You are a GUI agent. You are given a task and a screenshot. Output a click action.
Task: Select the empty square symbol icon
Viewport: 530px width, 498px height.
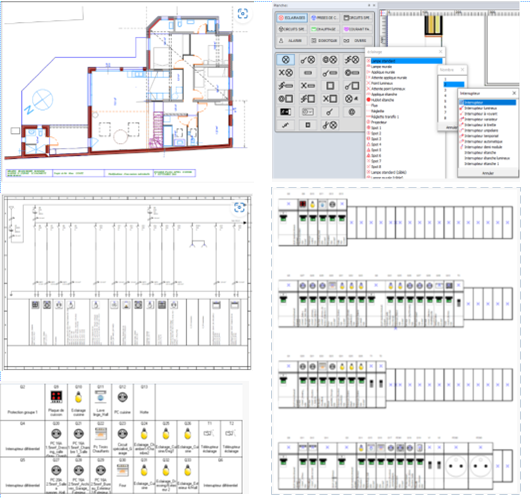(x=330, y=86)
